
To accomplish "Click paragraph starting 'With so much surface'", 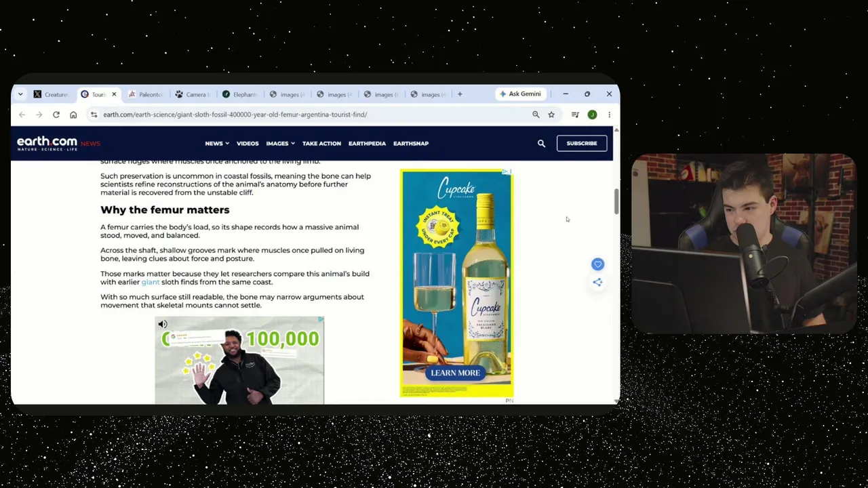I will pos(233,301).
